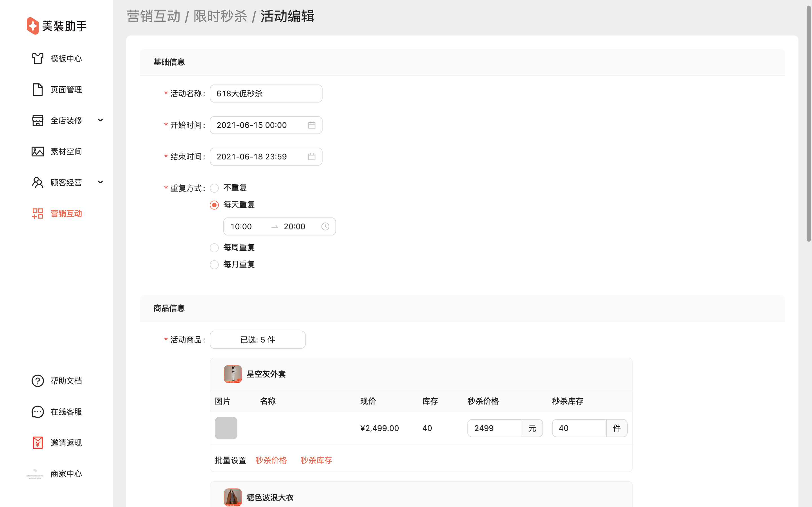The height and width of the screenshot is (507, 812).
Task: Click calendar icon in 开始时间 field
Action: coord(312,125)
